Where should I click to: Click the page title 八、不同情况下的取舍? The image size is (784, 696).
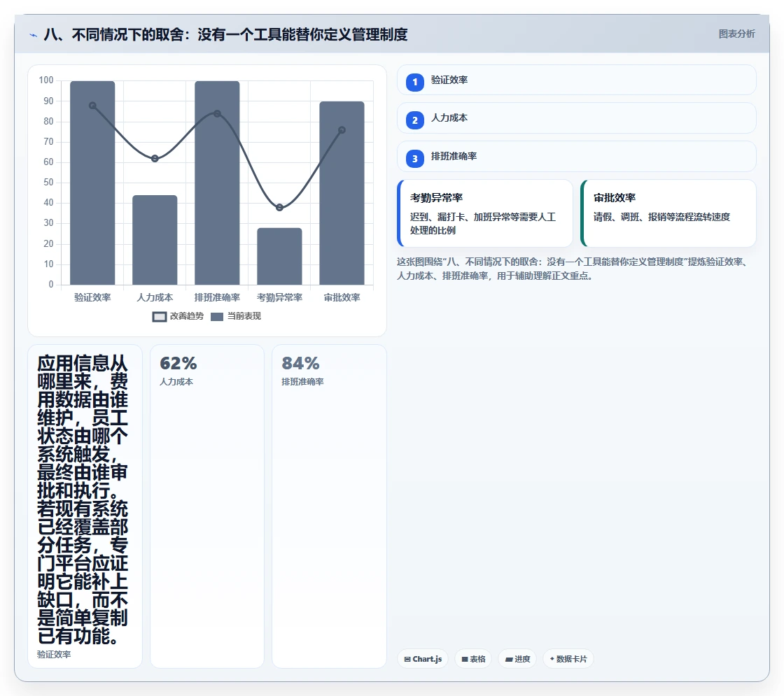225,34
